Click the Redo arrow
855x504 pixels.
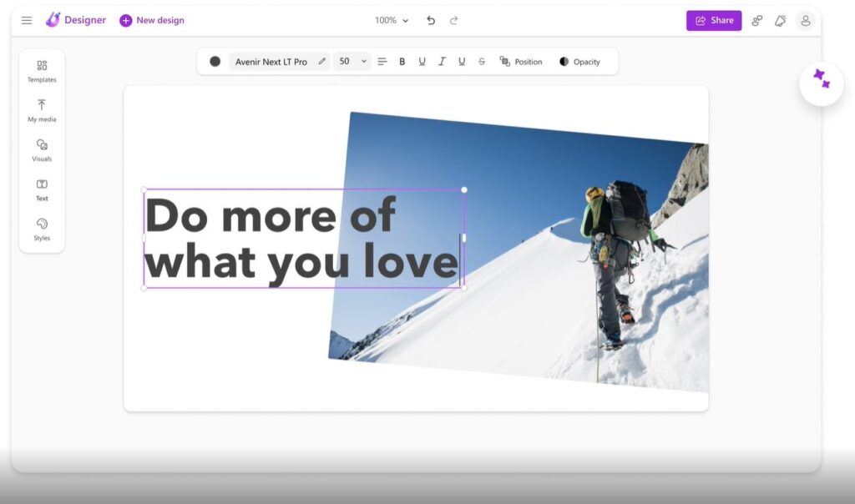click(x=453, y=20)
